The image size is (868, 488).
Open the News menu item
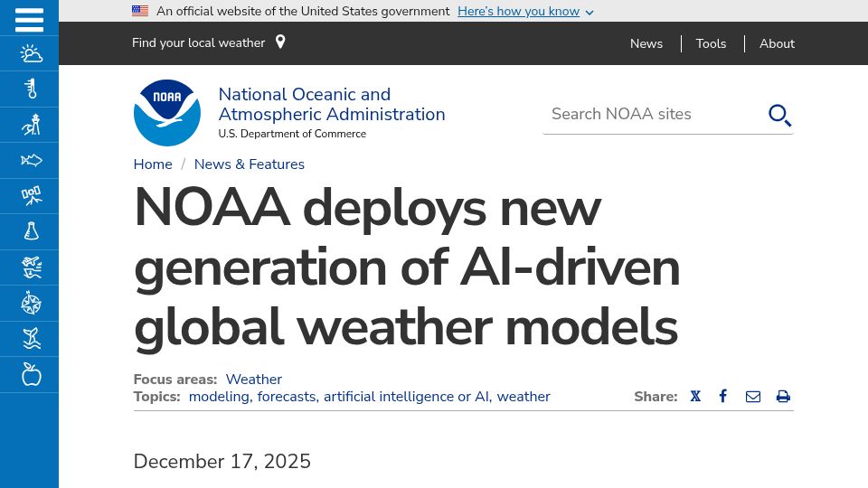646,43
